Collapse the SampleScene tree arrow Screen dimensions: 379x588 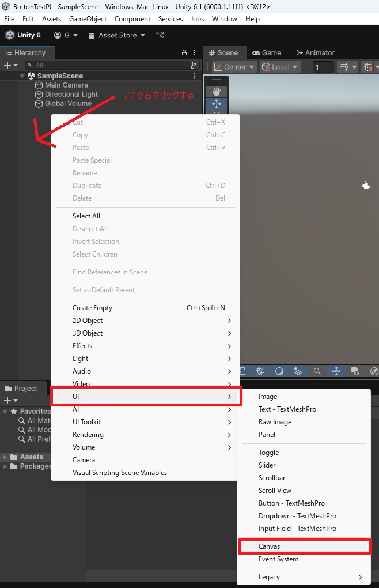tap(22, 76)
